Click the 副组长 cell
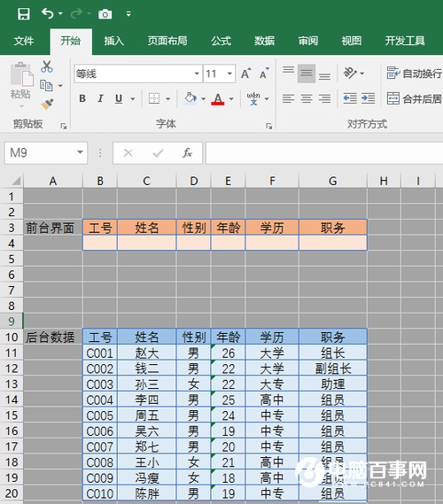Image resolution: width=443 pixels, height=504 pixels. [x=333, y=368]
